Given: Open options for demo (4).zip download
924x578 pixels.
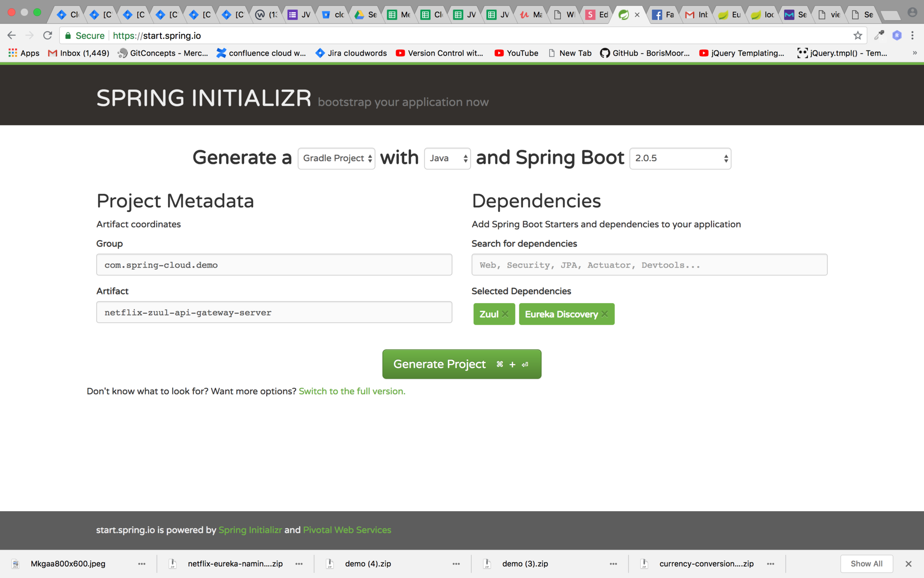Looking at the screenshot, I should 456,564.
